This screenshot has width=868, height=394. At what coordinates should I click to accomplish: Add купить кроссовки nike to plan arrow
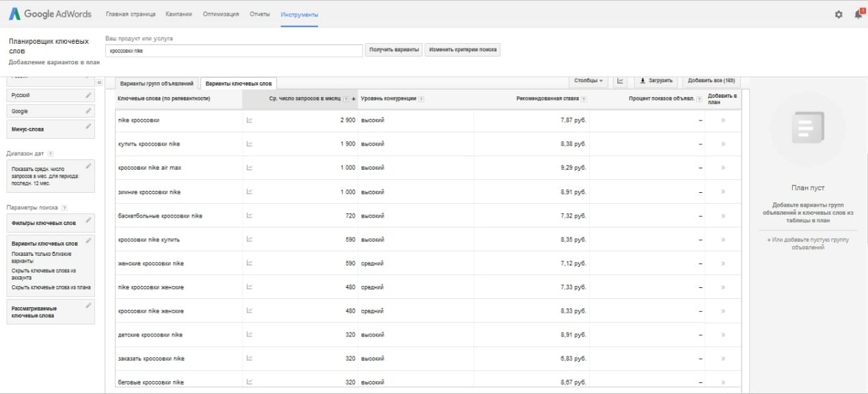(723, 144)
